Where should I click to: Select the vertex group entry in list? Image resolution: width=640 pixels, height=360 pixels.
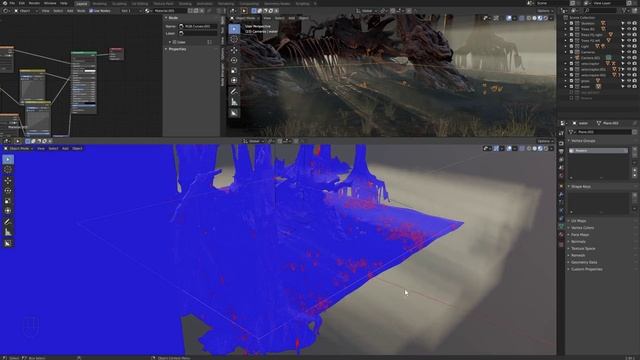point(598,151)
